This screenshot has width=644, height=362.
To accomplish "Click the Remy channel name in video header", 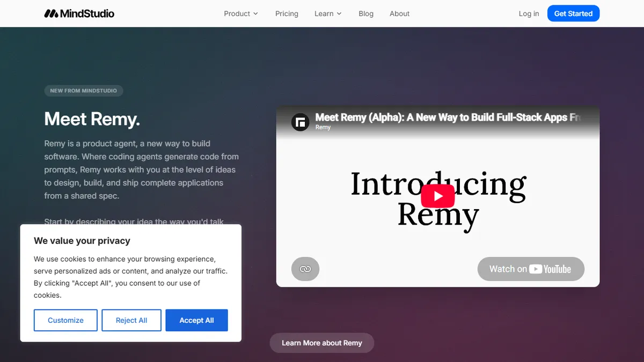I will (x=323, y=128).
